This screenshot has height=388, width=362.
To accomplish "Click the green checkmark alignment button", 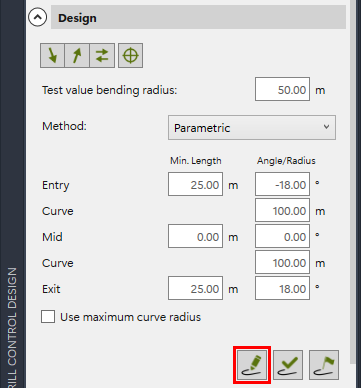I will tap(288, 365).
